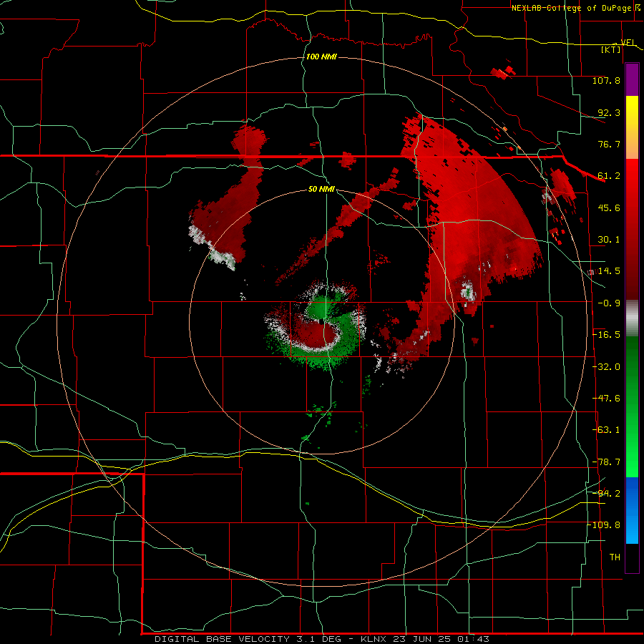Click the -32.0 value on the velocity scale

point(606,367)
